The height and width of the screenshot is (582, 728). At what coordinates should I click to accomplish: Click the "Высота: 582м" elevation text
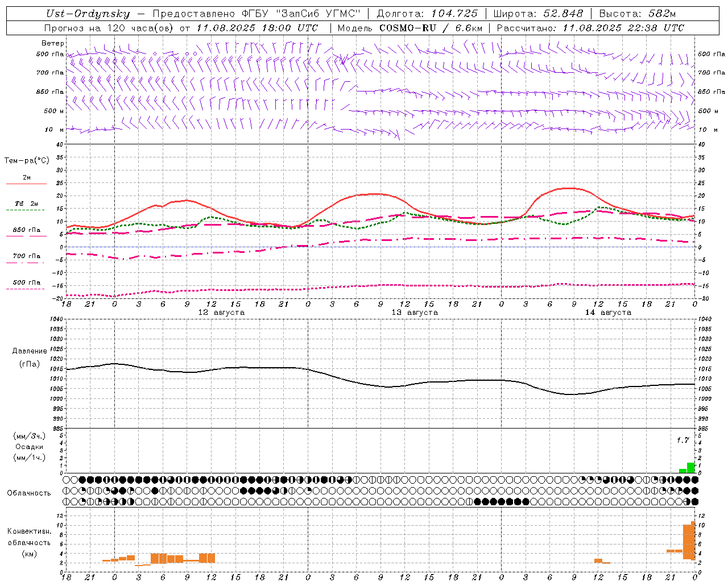tap(638, 14)
